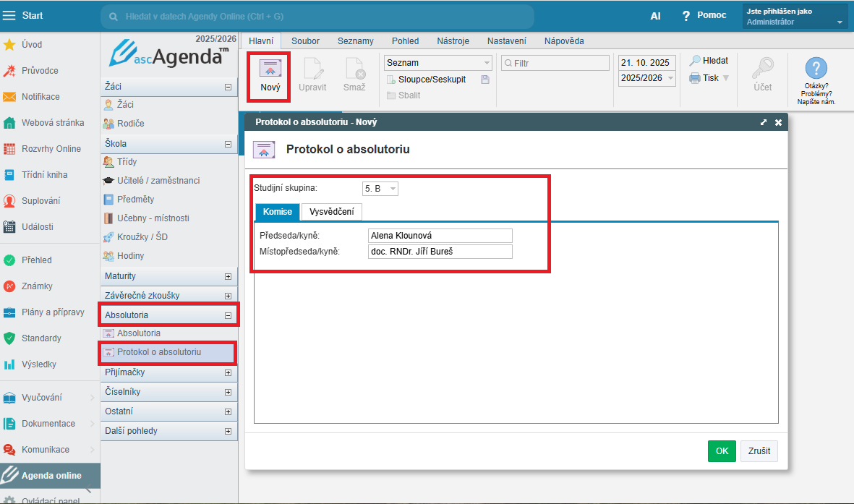This screenshot has height=504, width=854.
Task: Open the Nástroje ribbon tab
Action: coord(453,41)
